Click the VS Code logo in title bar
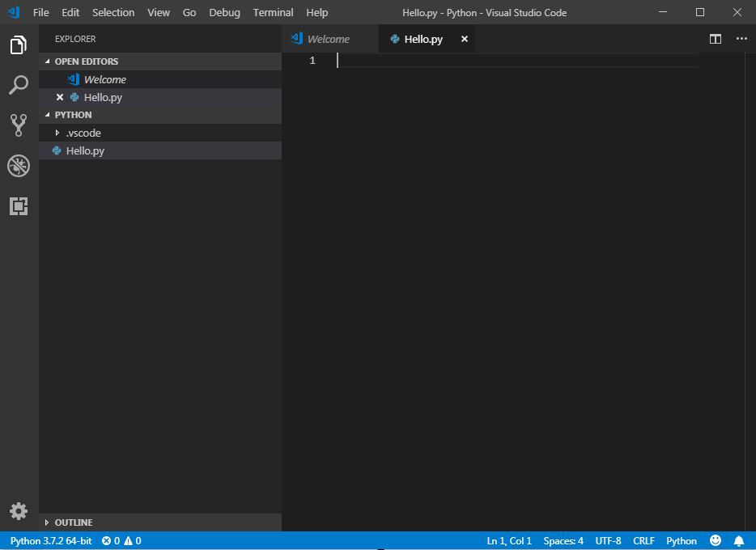 point(14,12)
